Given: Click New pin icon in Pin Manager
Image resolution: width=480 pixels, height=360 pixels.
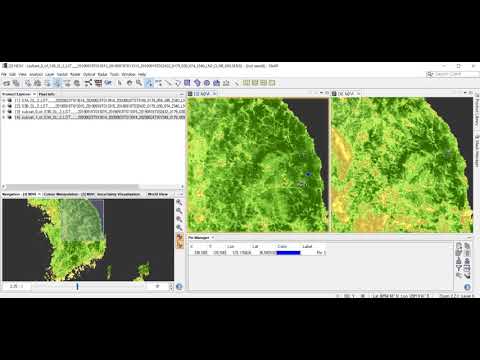Looking at the screenshot, I should tap(459, 246).
